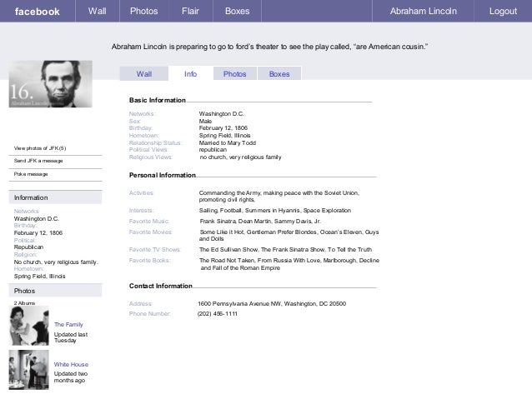Click the status text about ford's theater

coord(269,47)
